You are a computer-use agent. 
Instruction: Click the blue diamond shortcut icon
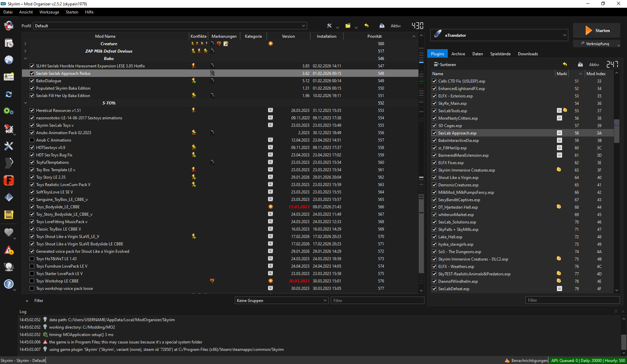point(9,198)
